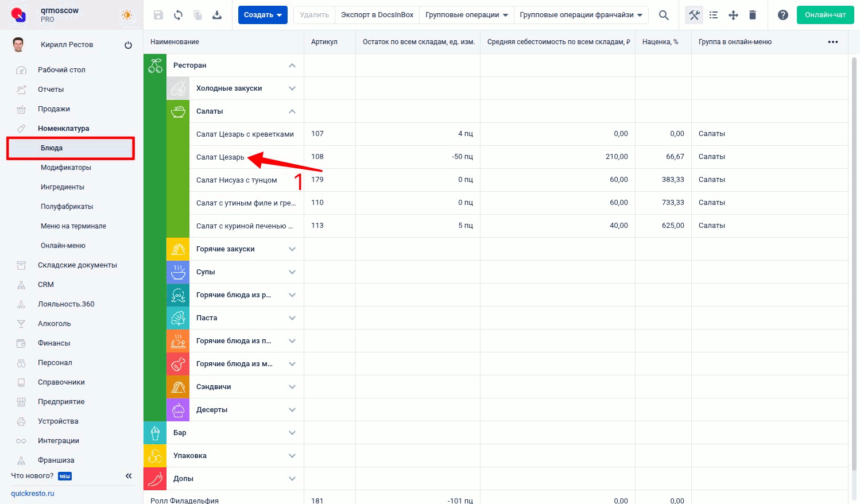Collapse the Салаты category
860x504 pixels.
(292, 111)
